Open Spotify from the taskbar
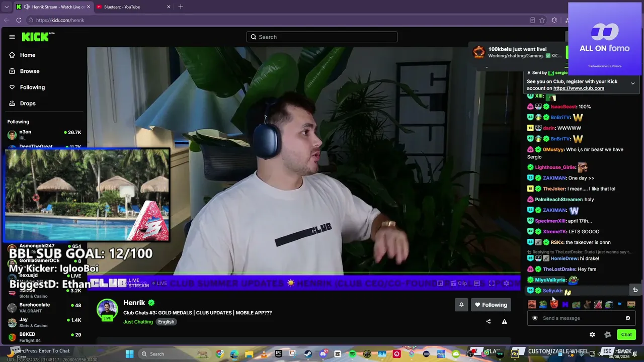 point(352,354)
